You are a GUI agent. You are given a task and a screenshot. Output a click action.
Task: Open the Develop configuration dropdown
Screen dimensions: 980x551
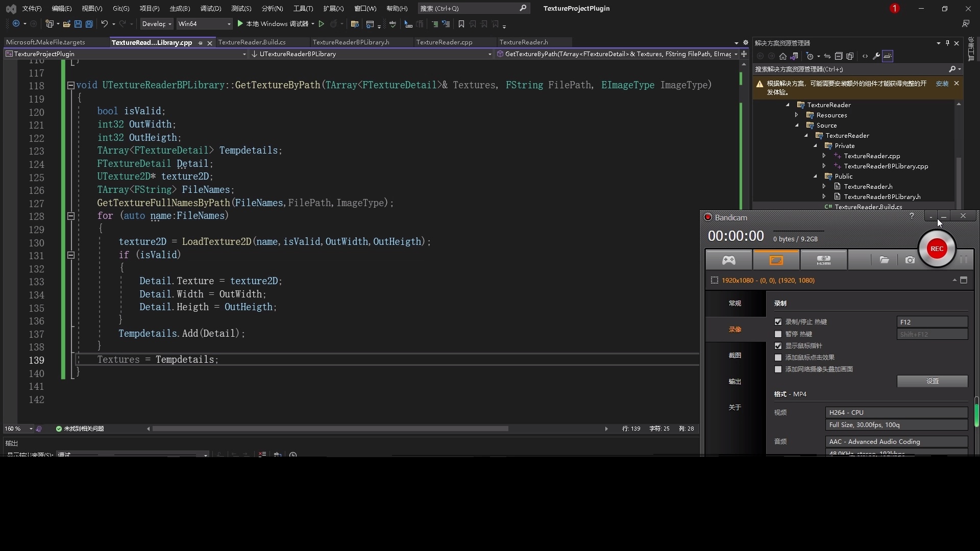[x=157, y=24]
